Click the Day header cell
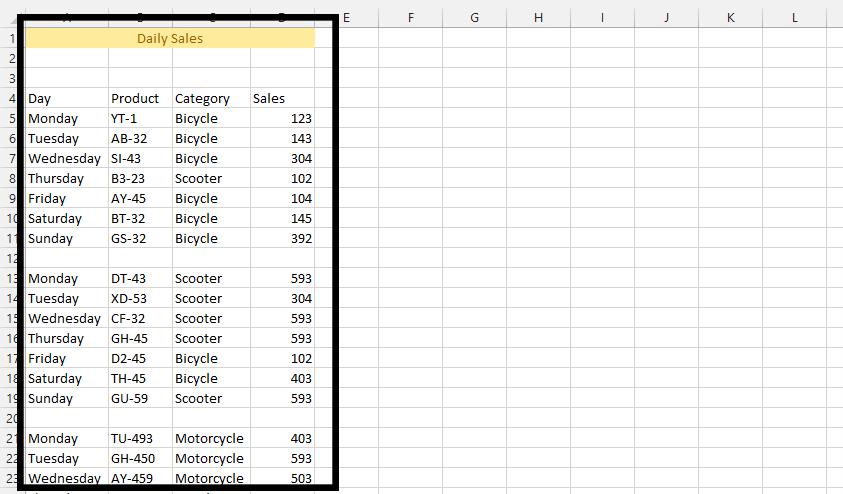Screen dimensions: 843x494 pyautogui.click(x=67, y=98)
